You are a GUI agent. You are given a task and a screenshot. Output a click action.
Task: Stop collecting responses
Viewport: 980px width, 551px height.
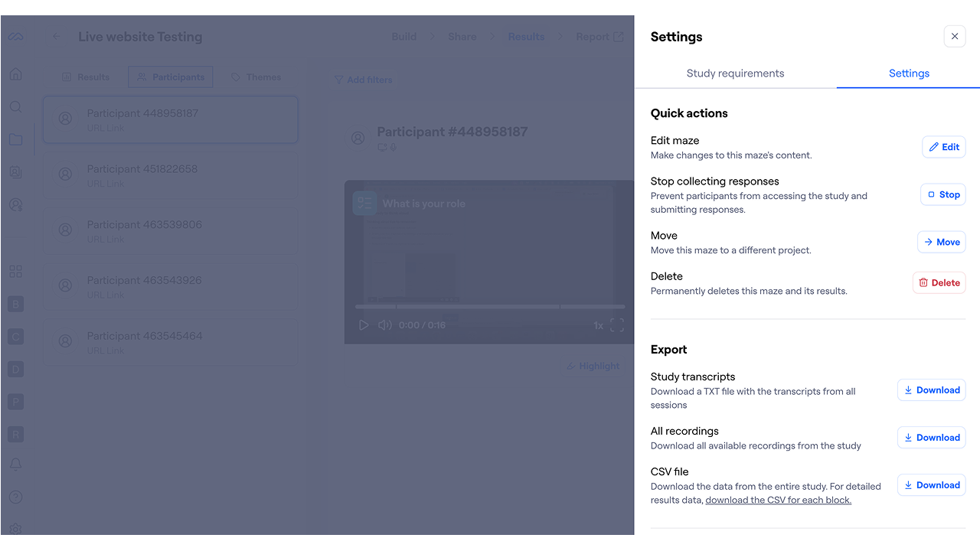coord(943,194)
